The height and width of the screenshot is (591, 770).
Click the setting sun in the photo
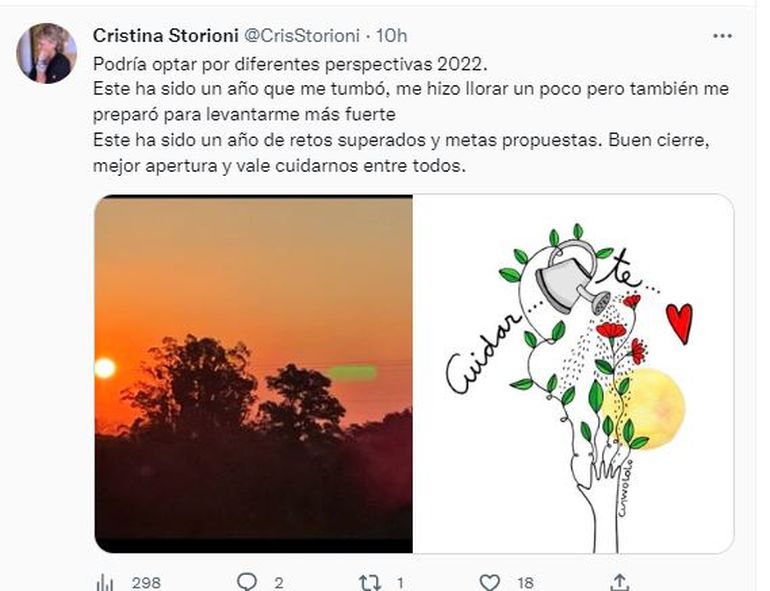(x=104, y=368)
